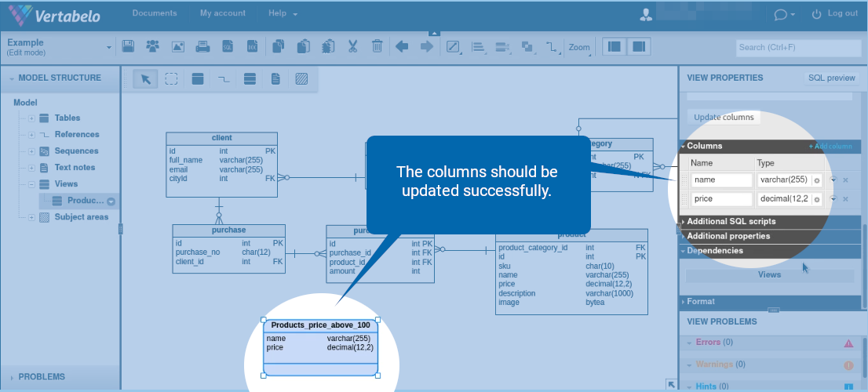Undo with the left arrow icon
Image resolution: width=868 pixels, height=392 pixels.
(402, 46)
